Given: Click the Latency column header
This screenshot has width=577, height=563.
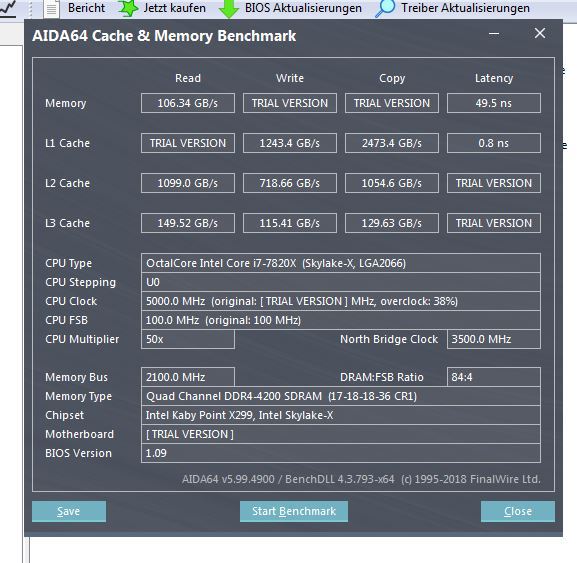Looking at the screenshot, I should [494, 78].
